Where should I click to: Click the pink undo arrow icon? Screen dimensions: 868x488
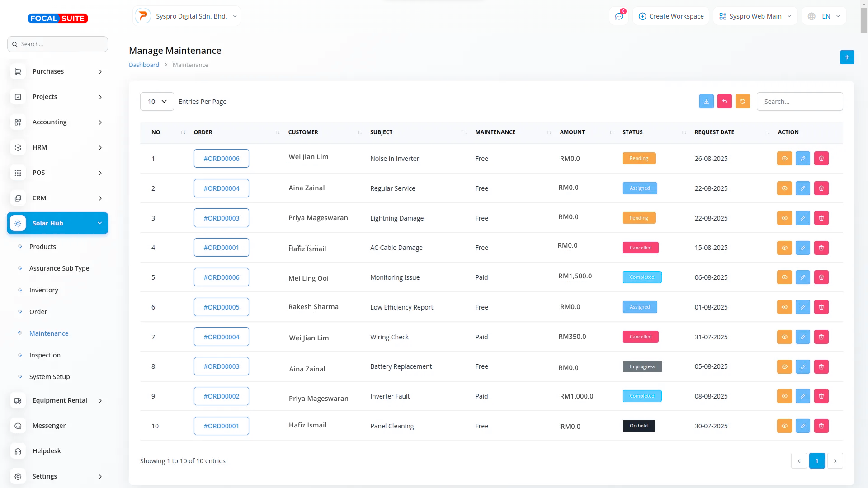click(x=724, y=102)
